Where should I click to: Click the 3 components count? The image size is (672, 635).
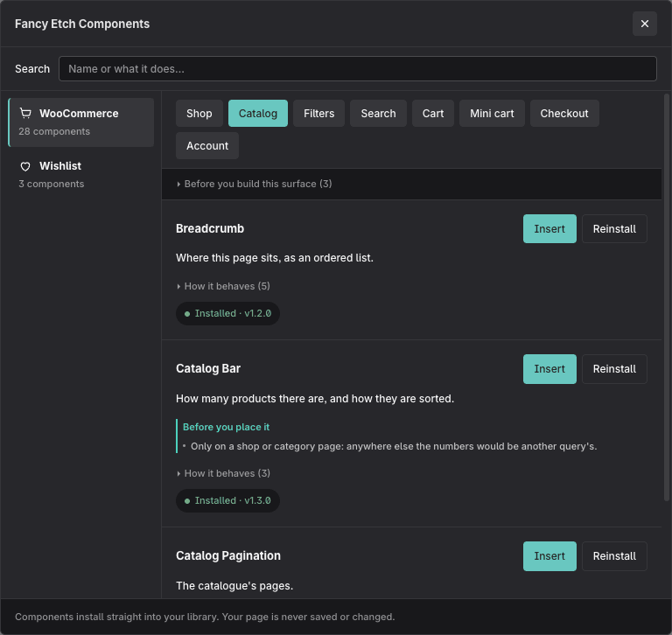52,185
